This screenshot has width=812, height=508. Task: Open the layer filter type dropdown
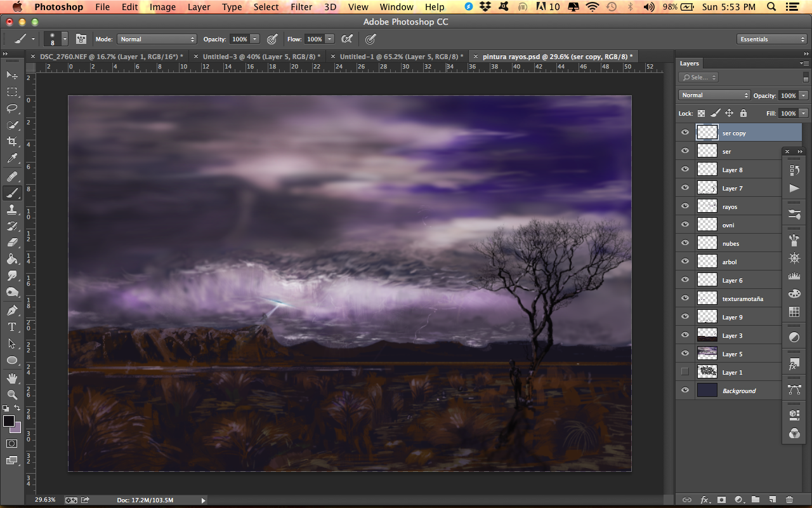pos(698,77)
